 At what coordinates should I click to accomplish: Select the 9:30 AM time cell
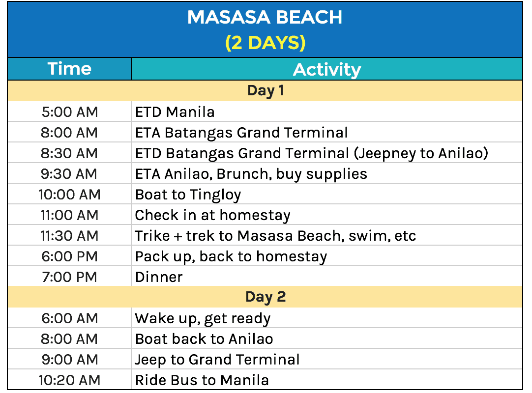(x=69, y=174)
